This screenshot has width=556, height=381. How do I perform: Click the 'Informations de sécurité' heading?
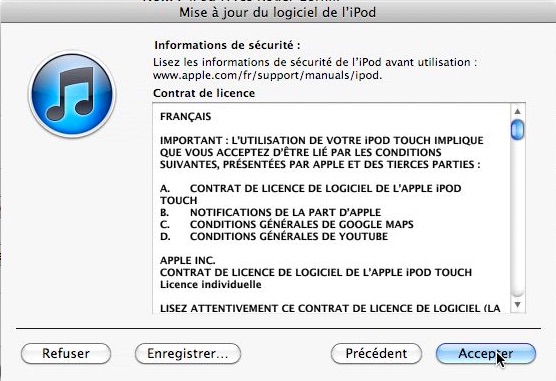227,45
